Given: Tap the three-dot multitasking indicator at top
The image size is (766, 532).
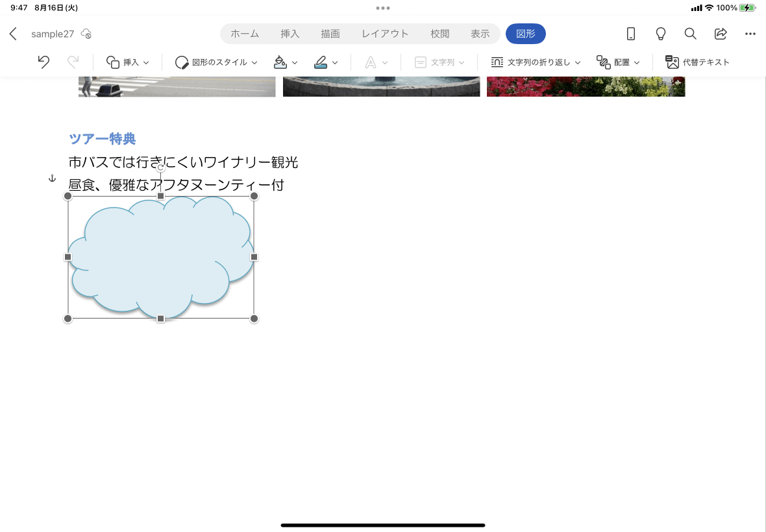Looking at the screenshot, I should pos(383,8).
